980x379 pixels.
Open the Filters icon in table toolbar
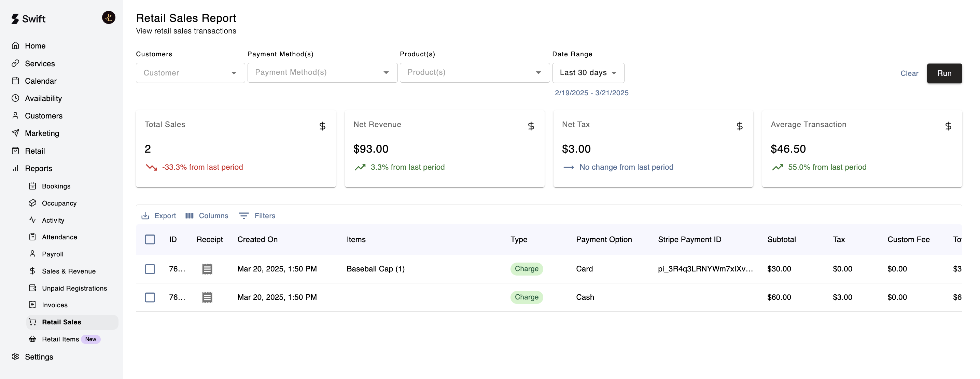click(243, 216)
